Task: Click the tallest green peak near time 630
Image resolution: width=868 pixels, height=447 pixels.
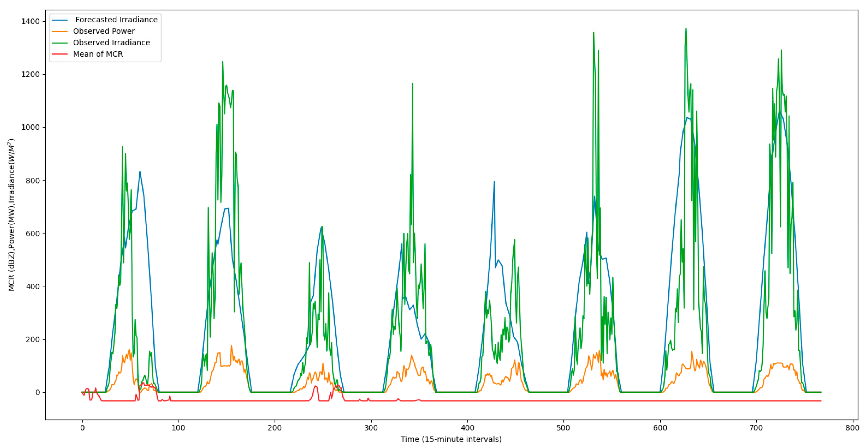Action: [686, 29]
